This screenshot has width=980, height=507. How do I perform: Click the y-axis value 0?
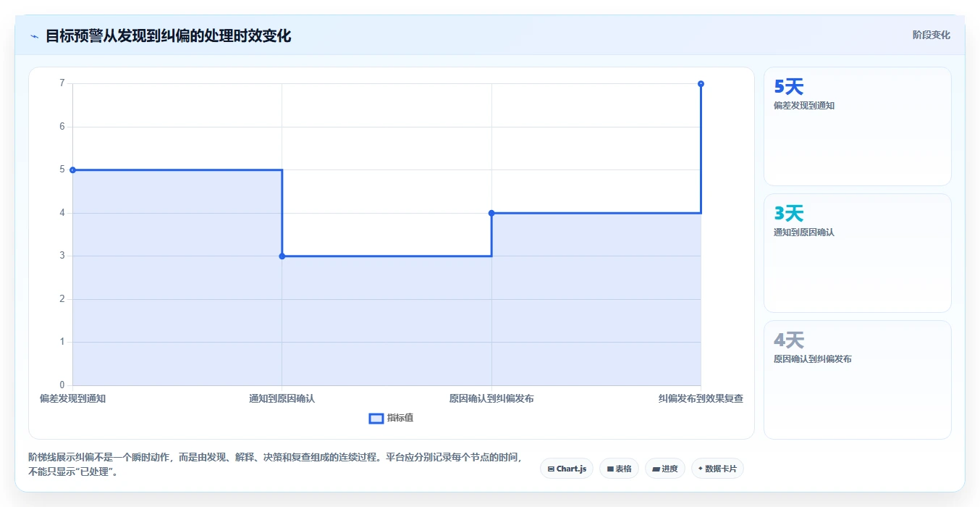pyautogui.click(x=62, y=385)
